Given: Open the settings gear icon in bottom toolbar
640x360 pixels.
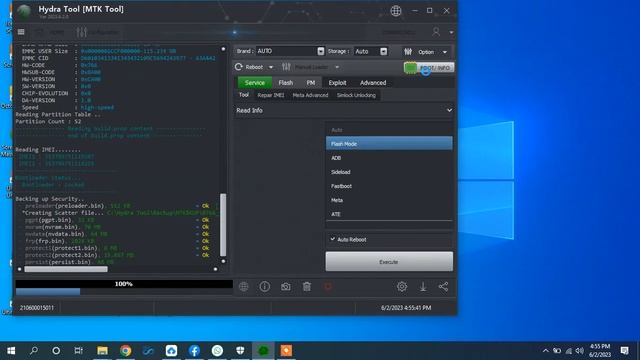Looking at the screenshot, I should 402,287.
